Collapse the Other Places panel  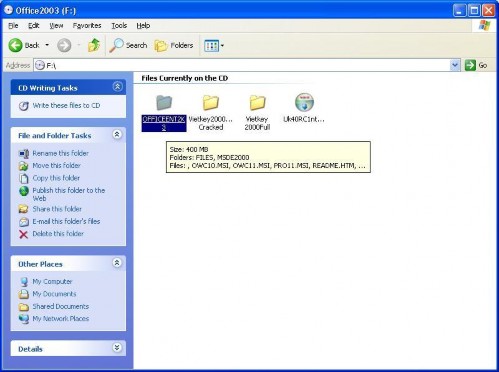coord(117,263)
